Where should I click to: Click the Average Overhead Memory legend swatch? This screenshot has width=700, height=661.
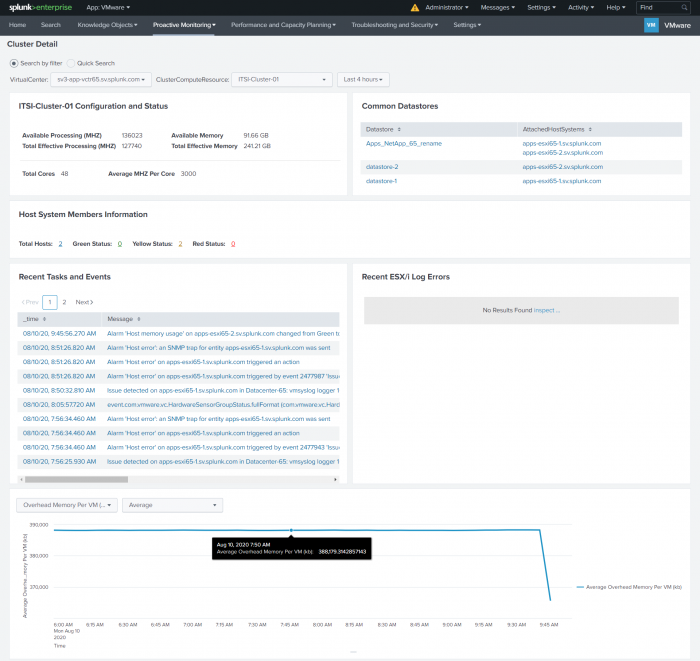coord(580,587)
